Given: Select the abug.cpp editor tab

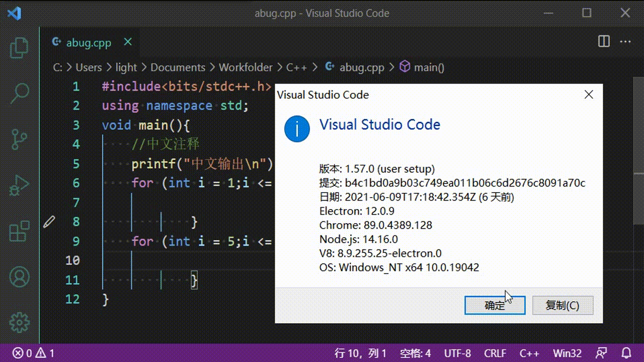Looking at the screenshot, I should (x=88, y=43).
